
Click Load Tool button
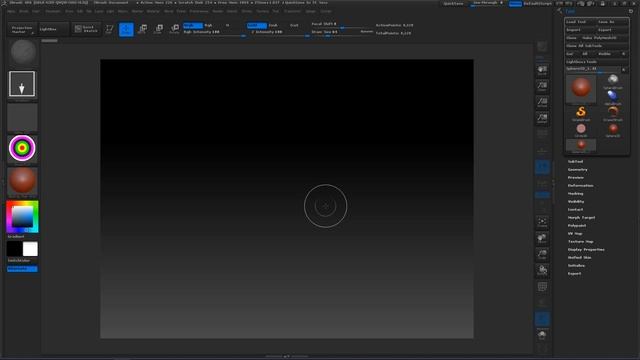click(580, 22)
